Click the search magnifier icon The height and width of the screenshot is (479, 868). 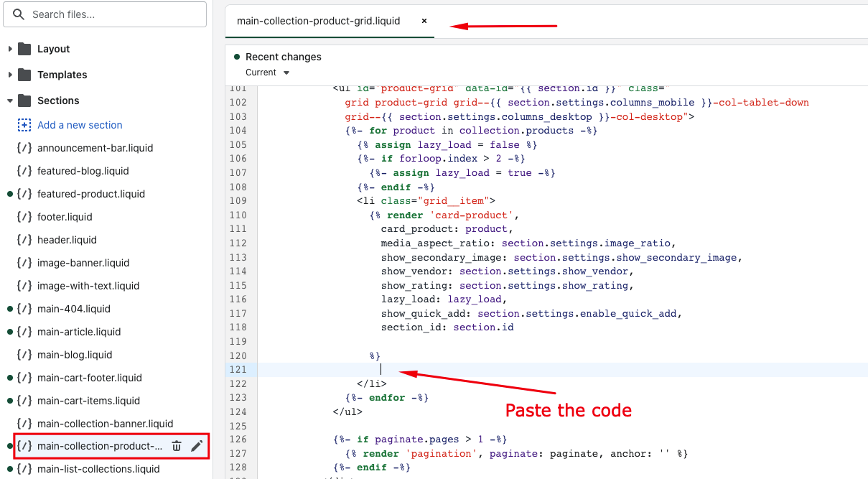tap(19, 14)
